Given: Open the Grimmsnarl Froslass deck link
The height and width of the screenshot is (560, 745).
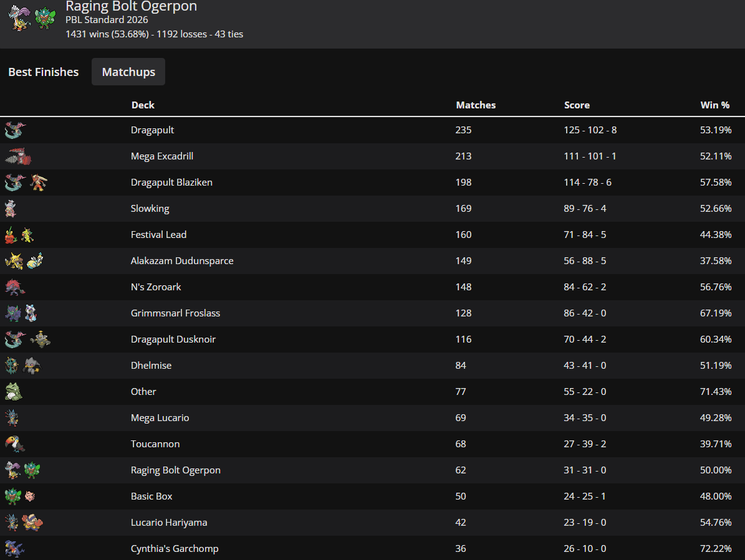Looking at the screenshot, I should pyautogui.click(x=175, y=313).
